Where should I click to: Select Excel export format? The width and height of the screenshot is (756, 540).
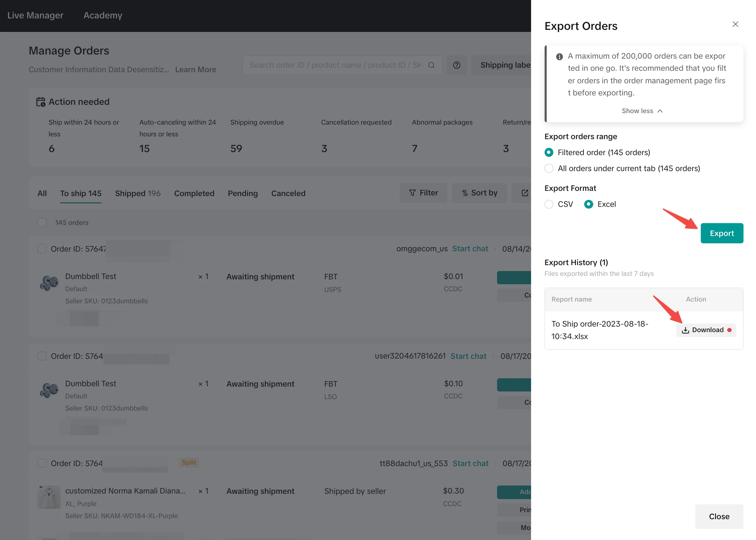point(588,204)
